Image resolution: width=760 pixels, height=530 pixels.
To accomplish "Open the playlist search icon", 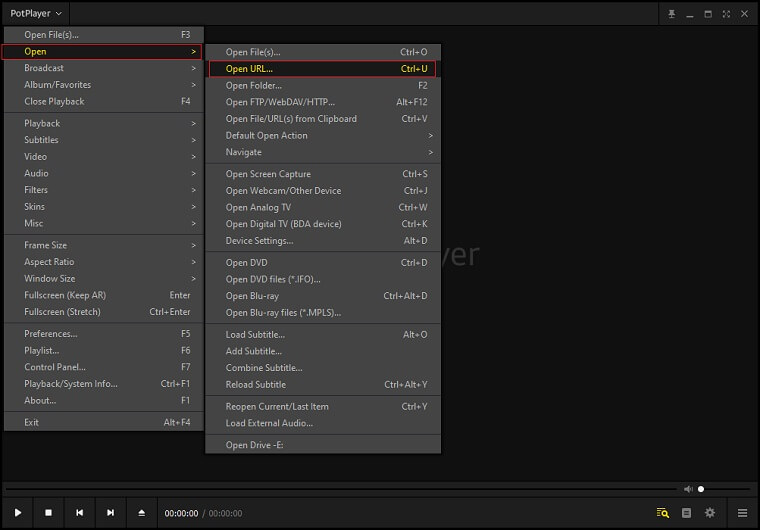I will click(663, 513).
